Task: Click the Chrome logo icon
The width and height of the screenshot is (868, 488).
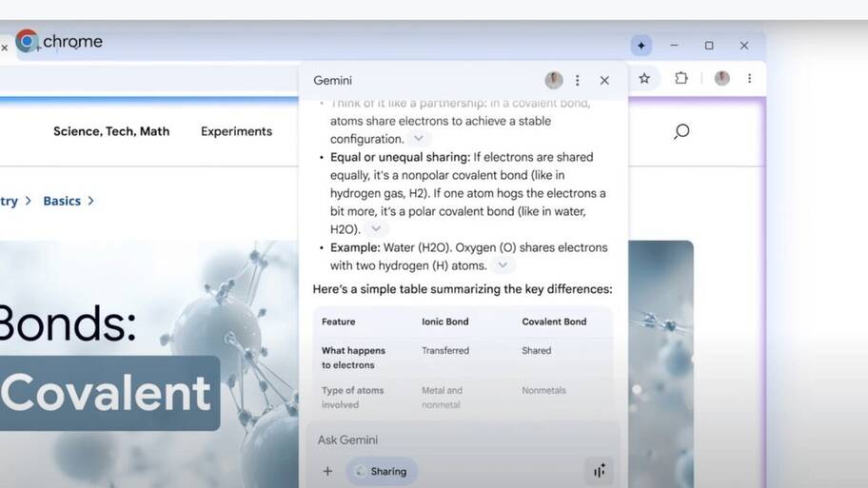Action: click(x=27, y=41)
